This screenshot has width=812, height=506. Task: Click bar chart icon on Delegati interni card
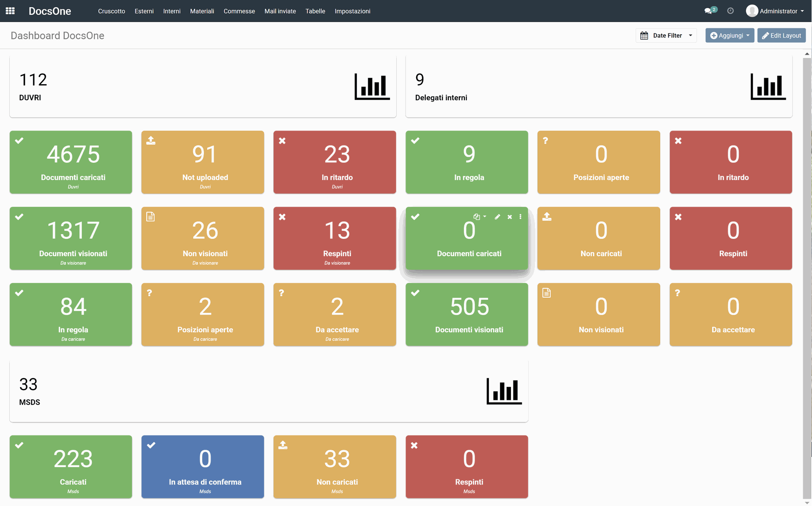[768, 87]
